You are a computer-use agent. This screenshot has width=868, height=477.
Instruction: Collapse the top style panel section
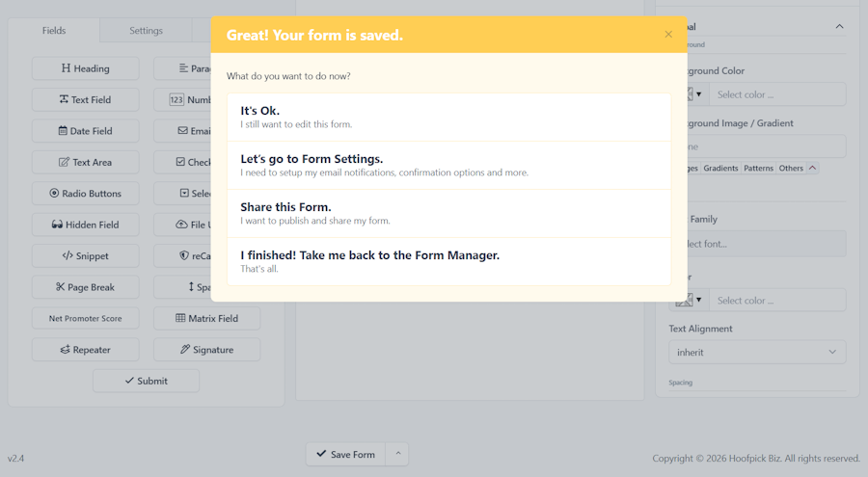pos(839,27)
